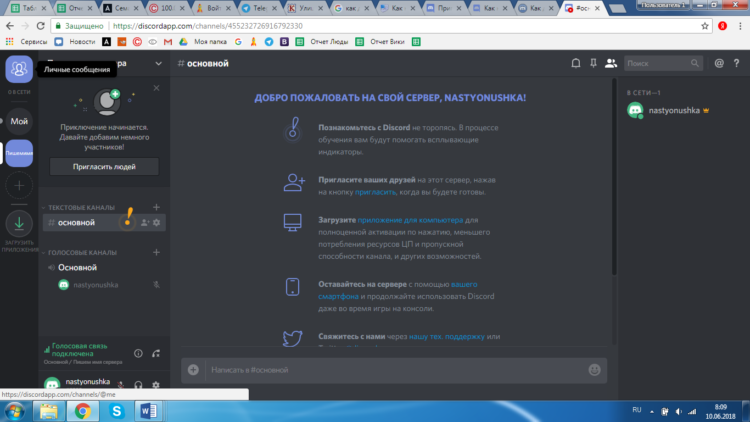Image resolution: width=750 pixels, height=422 pixels.
Task: Open 'Сервисы' apps bookmark
Action: point(27,42)
